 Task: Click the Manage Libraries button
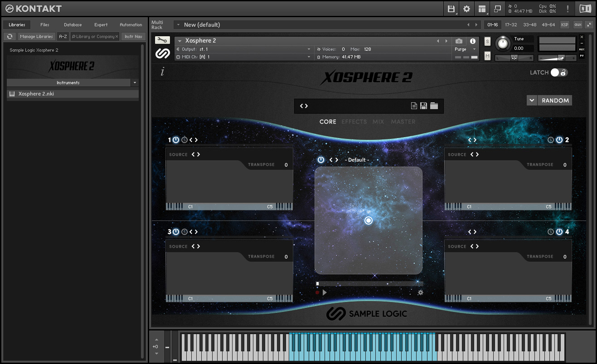36,36
